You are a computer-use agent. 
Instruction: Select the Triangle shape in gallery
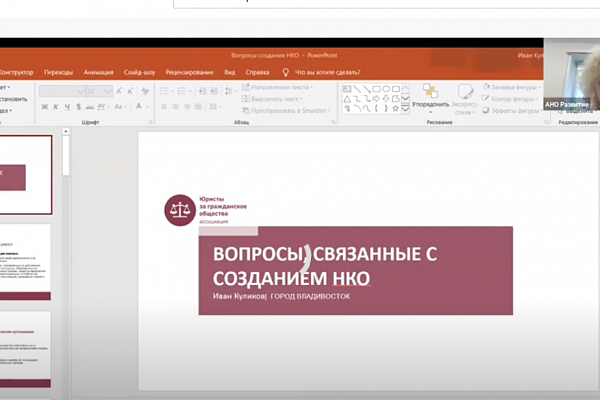[x=347, y=99]
